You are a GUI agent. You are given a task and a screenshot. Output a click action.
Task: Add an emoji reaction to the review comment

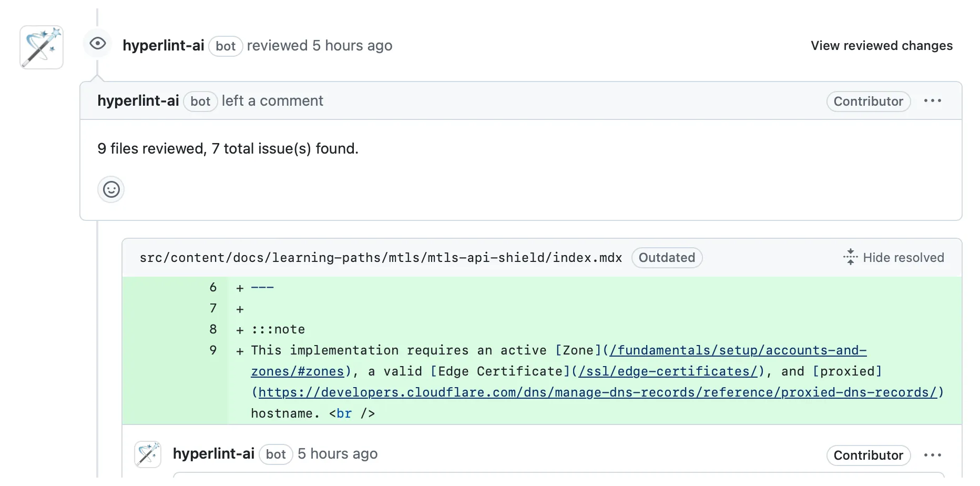click(111, 189)
